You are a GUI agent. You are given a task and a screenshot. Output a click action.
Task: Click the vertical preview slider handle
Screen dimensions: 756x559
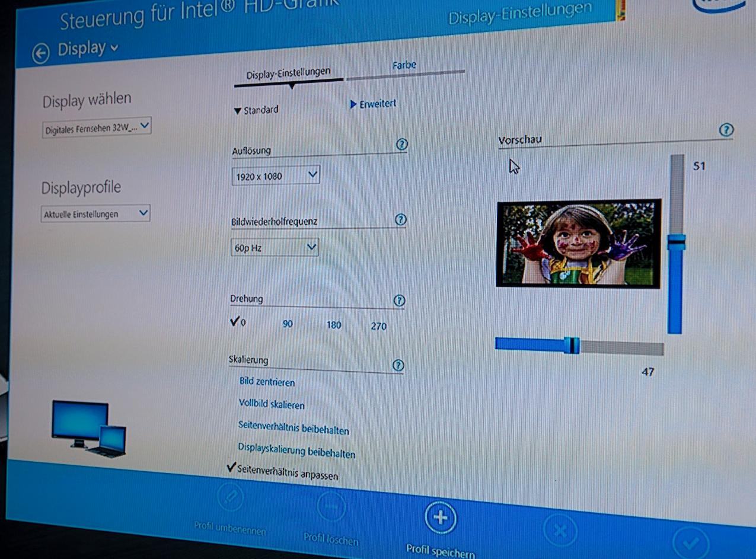click(676, 242)
